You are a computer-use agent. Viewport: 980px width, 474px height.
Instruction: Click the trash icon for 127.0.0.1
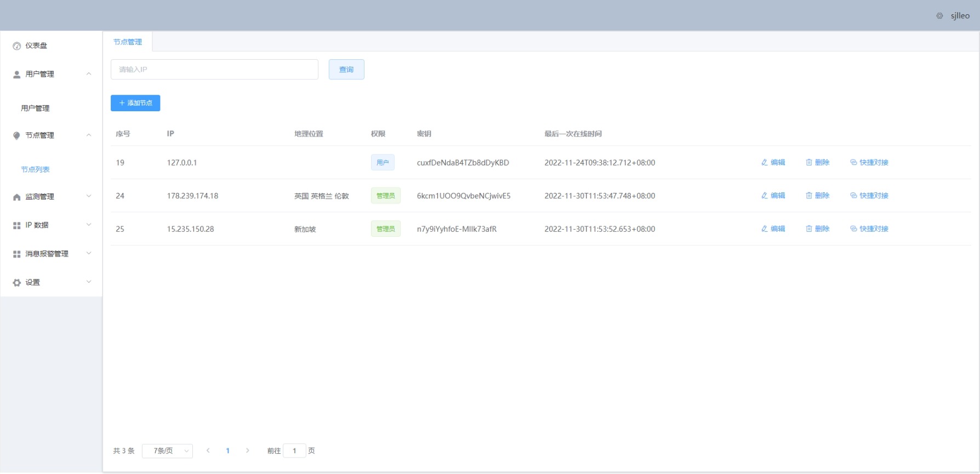pyautogui.click(x=809, y=162)
